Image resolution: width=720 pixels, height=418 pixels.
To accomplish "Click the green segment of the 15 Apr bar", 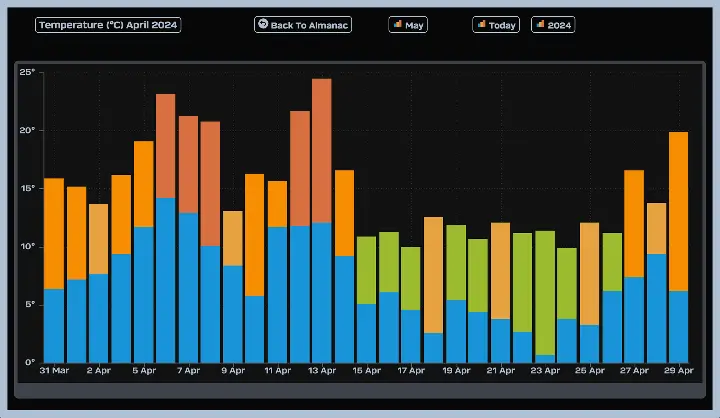I will pos(366,270).
